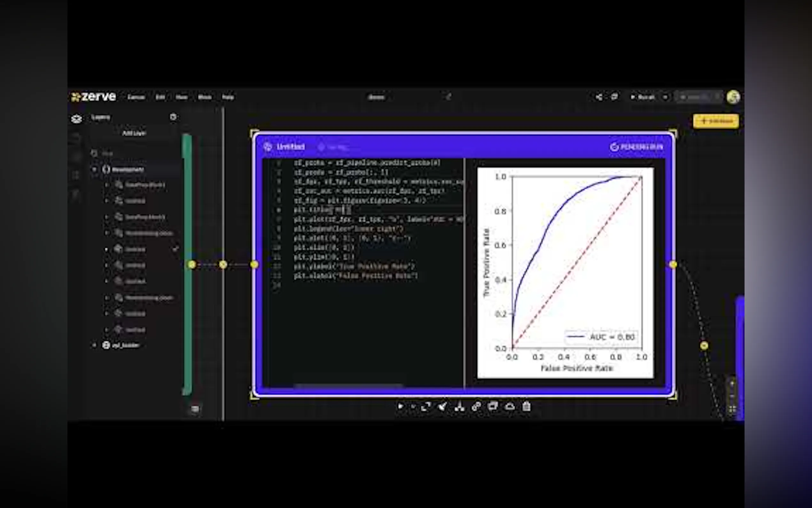Click the fork branch icon below block
The width and height of the screenshot is (812, 508).
point(459,407)
